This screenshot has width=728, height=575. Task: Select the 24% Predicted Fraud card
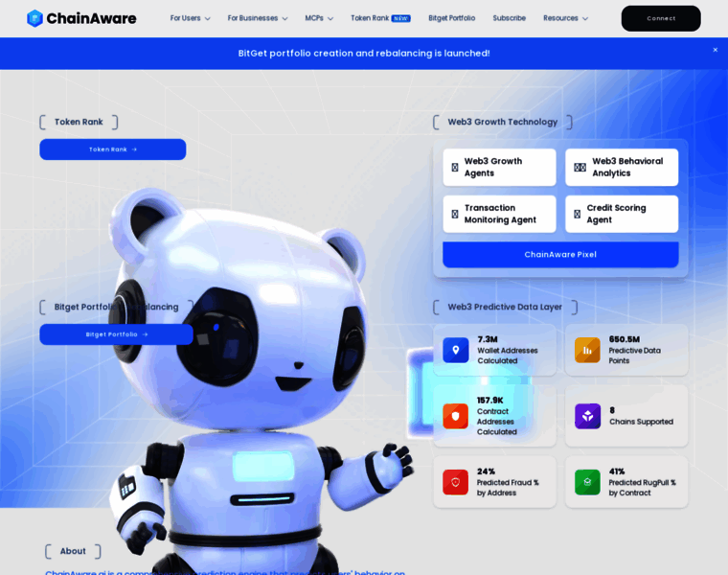[x=494, y=482]
